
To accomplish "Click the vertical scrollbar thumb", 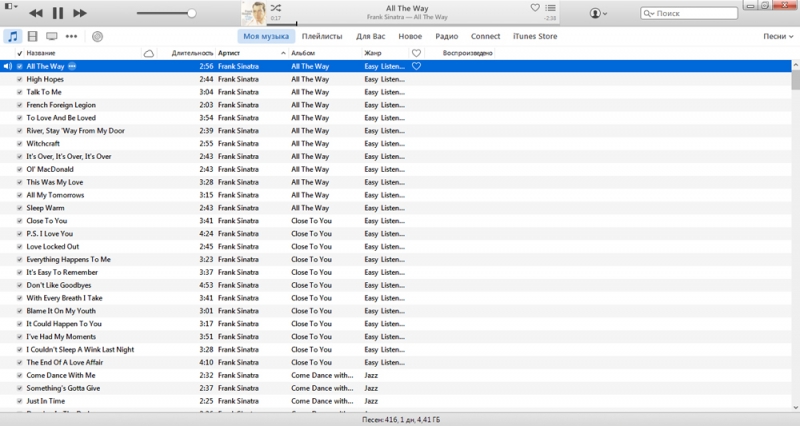I will (795, 80).
